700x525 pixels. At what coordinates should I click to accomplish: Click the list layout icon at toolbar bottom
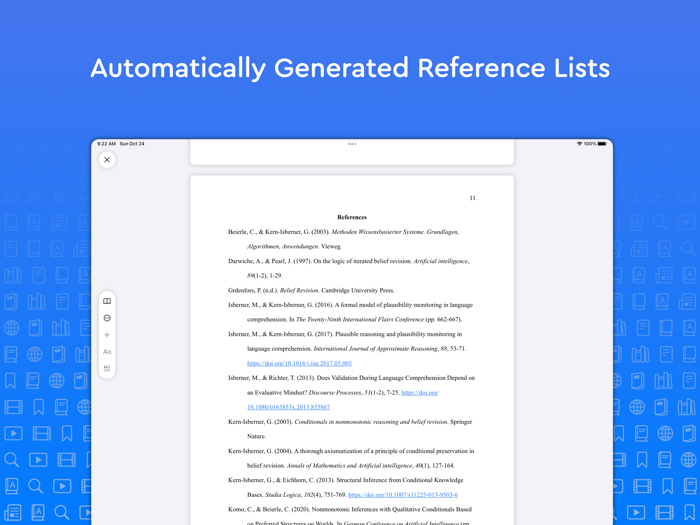(x=107, y=368)
